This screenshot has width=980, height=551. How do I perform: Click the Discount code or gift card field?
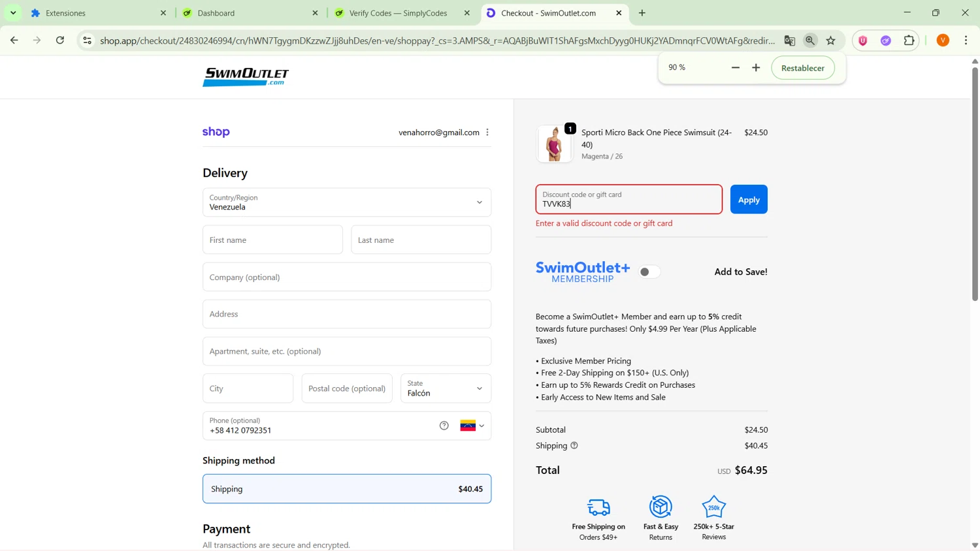click(629, 199)
